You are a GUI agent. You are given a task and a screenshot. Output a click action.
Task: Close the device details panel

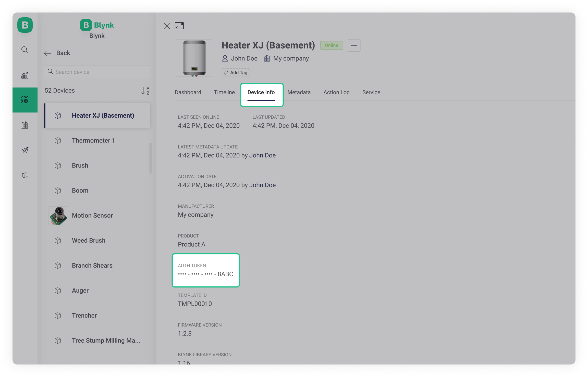tap(167, 26)
